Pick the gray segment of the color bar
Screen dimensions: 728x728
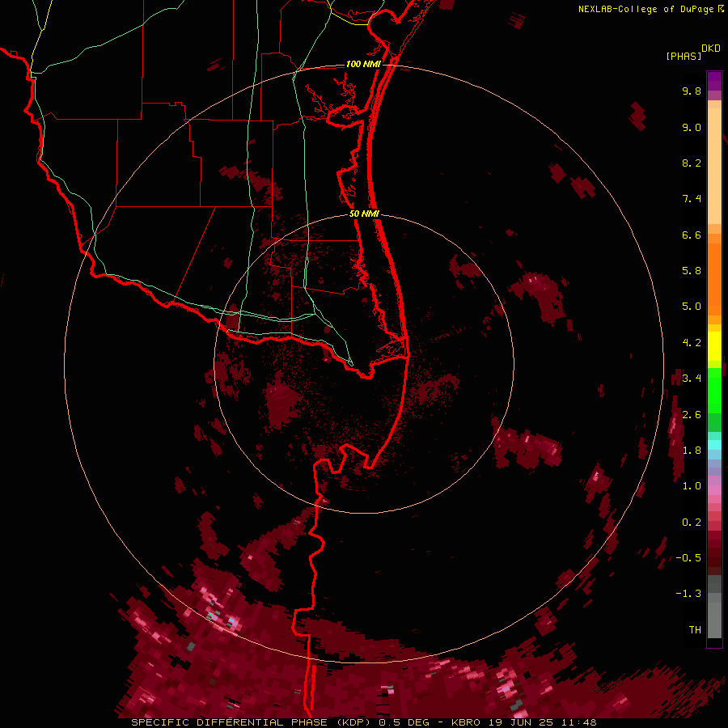point(714,607)
